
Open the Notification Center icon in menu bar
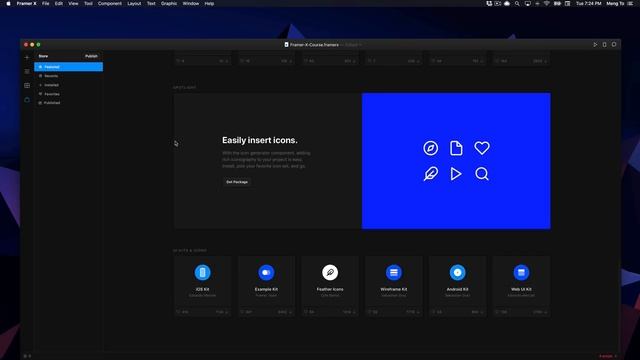(x=630, y=3)
